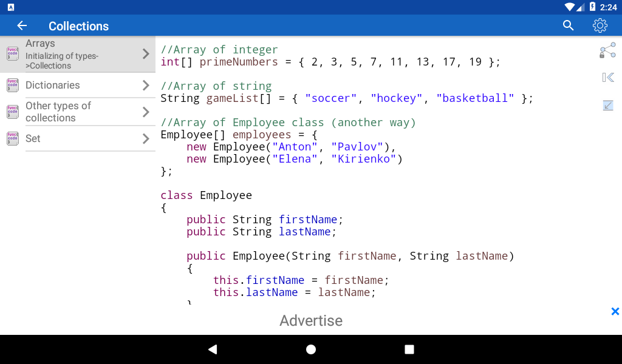
Task: Tap the Advertise banner text
Action: [x=311, y=320]
